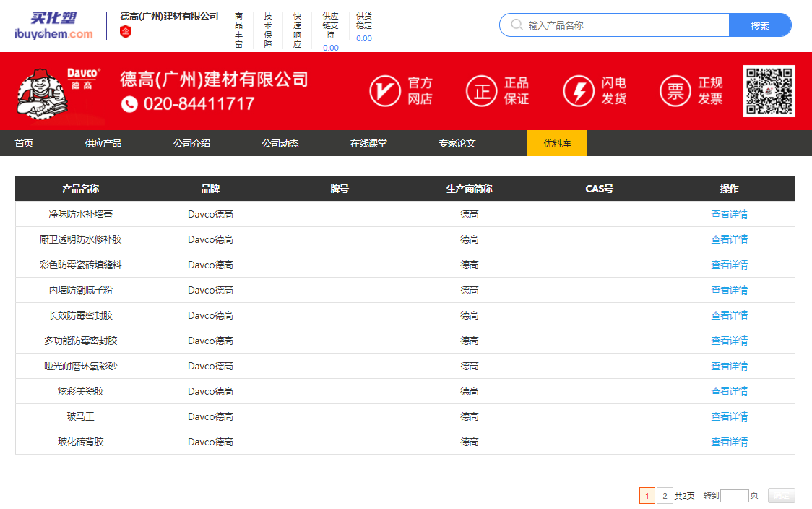Viewport: 812px width, 509px height.
Task: Open 专家论文 menu item
Action: (457, 143)
